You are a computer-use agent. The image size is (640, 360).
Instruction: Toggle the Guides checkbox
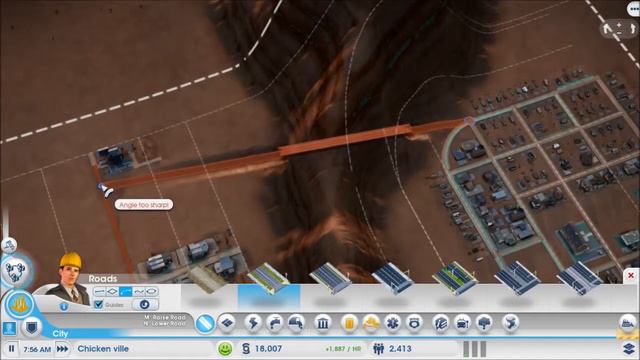98,304
